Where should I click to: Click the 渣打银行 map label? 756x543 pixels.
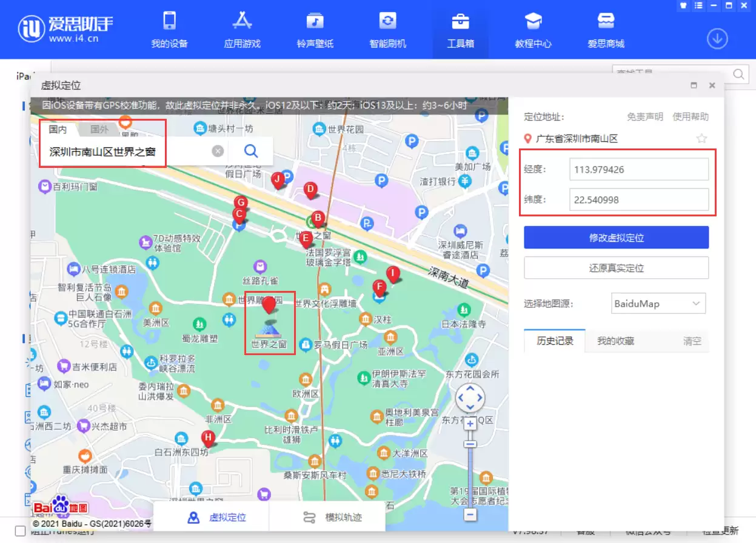coord(437,181)
